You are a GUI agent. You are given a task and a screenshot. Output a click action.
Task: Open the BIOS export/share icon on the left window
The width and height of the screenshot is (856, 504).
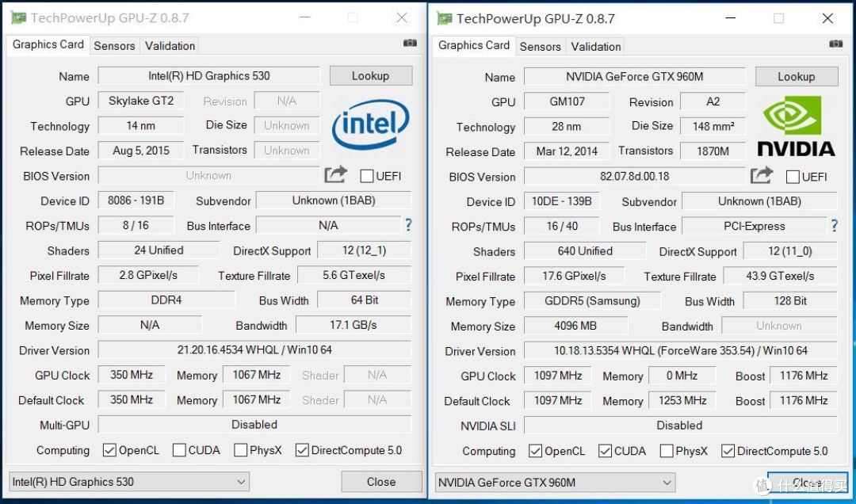(x=335, y=175)
